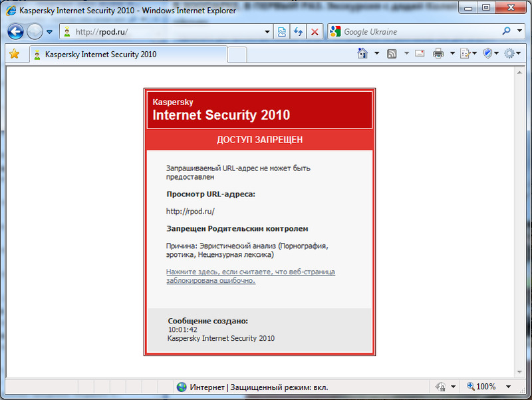Click blocked URL text http://rpod.ru/

point(190,211)
